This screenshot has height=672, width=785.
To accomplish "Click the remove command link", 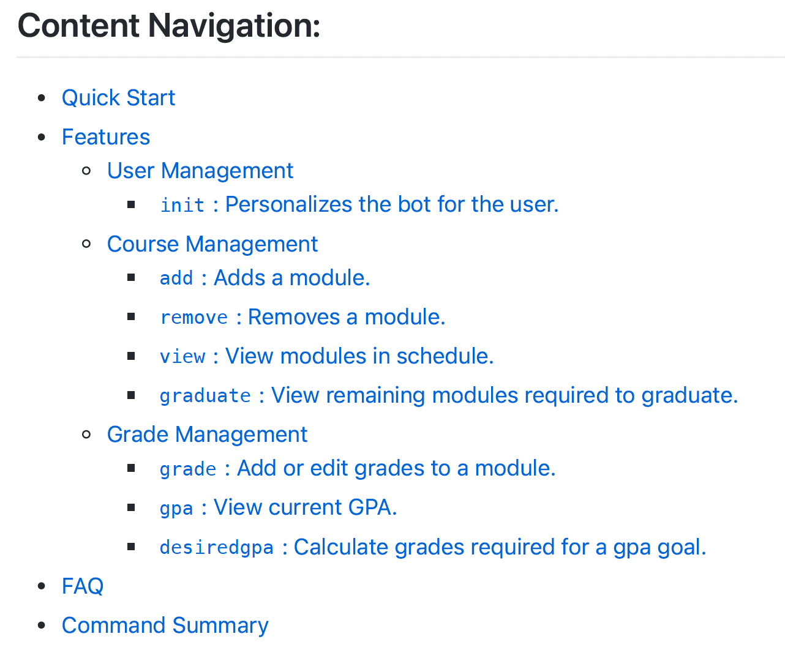I will pyautogui.click(x=193, y=318).
